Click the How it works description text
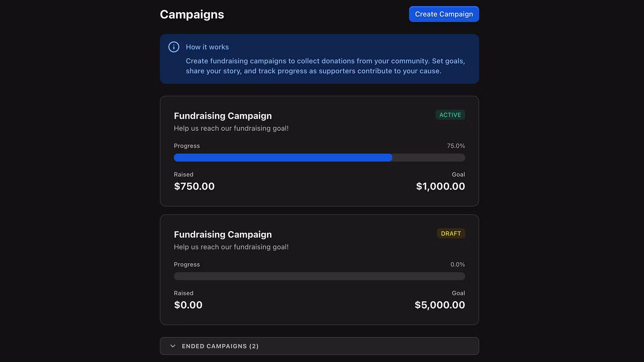 pos(325,66)
